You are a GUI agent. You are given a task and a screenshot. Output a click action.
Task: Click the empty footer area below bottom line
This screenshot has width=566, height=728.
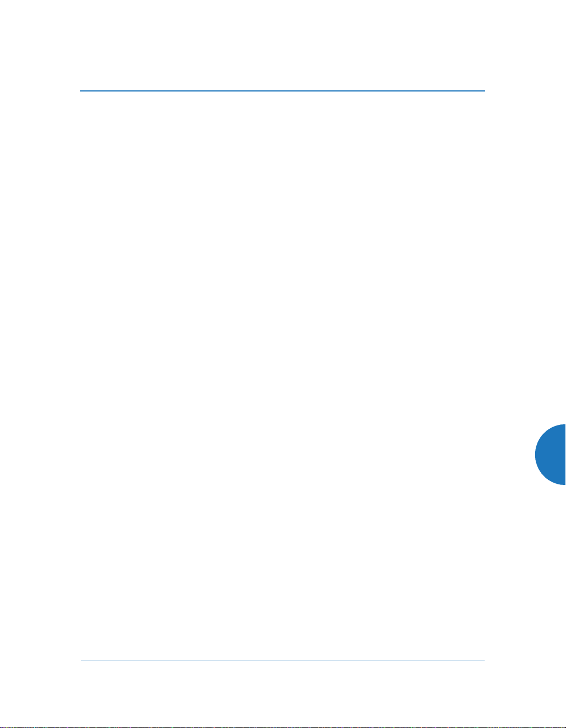coord(282,695)
